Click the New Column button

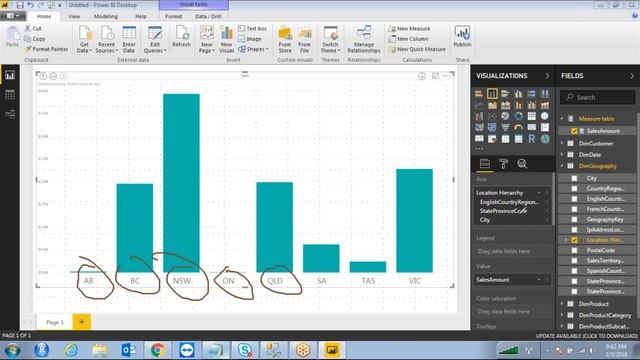[x=408, y=39]
